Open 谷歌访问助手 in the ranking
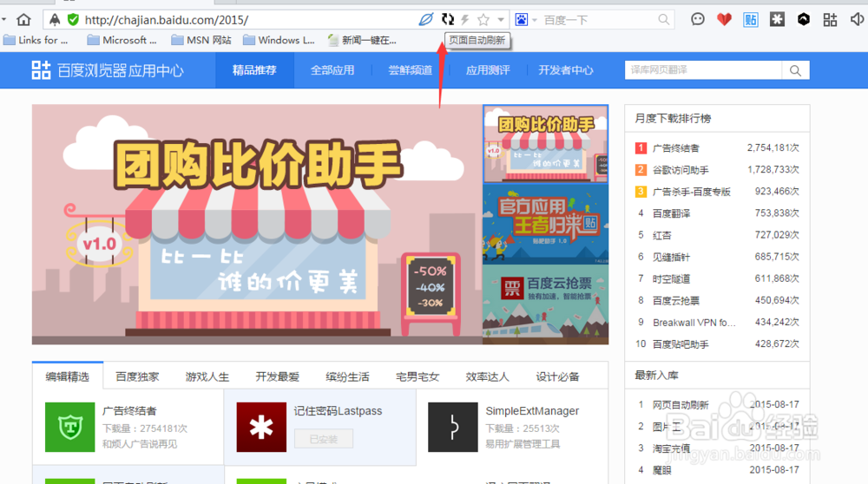The image size is (868, 484). (681, 170)
